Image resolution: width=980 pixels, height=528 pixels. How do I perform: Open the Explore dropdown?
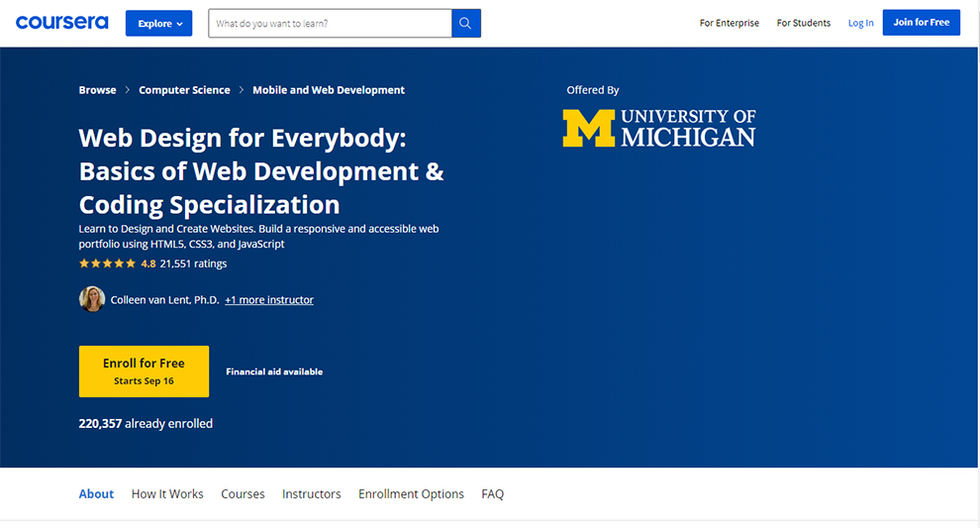click(158, 23)
